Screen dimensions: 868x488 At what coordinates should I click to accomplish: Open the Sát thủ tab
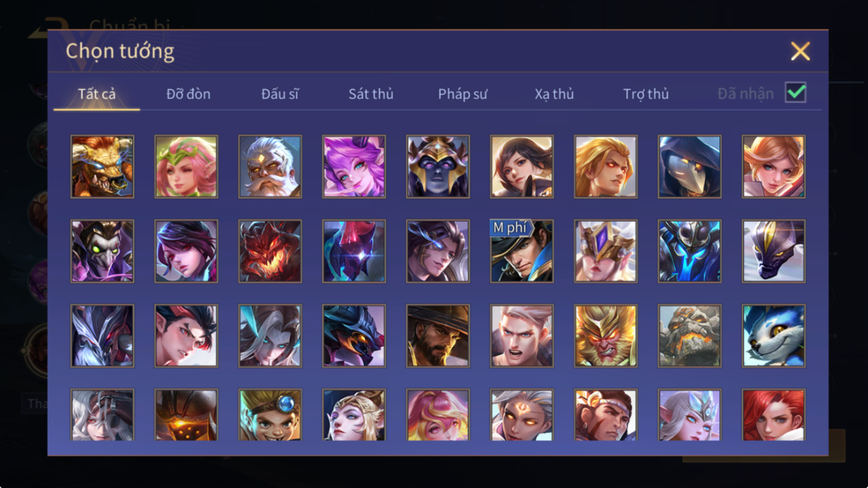[x=371, y=94]
